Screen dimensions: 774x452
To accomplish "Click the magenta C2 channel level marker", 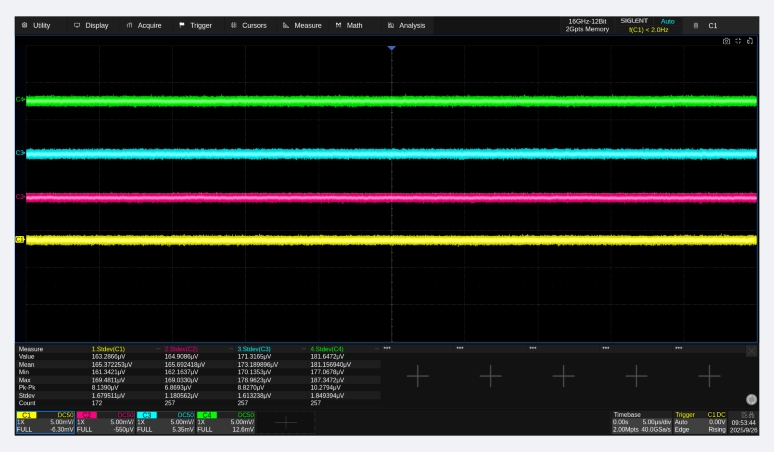I will (19, 196).
